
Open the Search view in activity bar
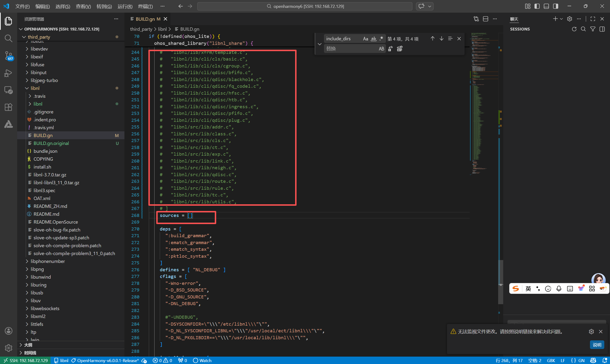(x=8, y=38)
